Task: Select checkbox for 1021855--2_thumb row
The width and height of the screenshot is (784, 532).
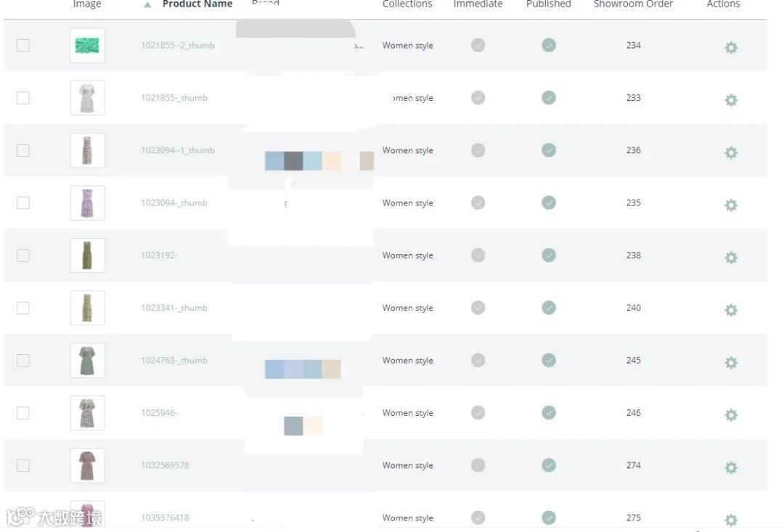Action: point(23,45)
